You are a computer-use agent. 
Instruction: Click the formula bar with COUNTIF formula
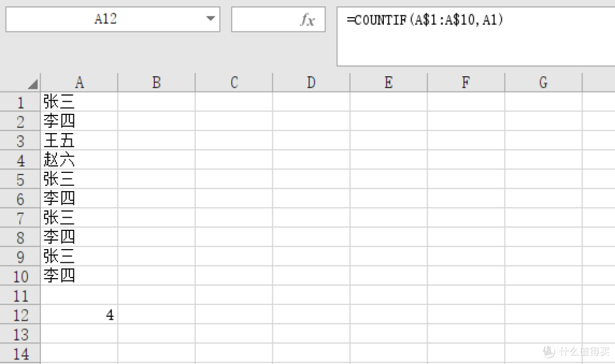475,36
